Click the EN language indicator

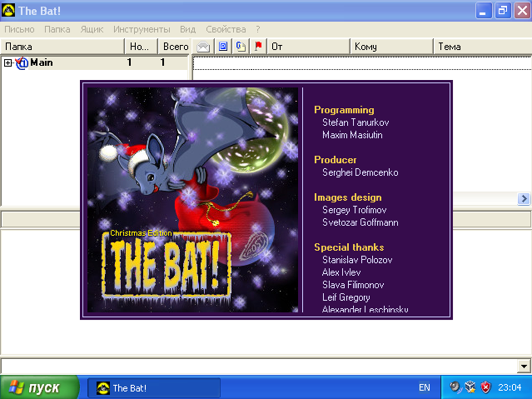[424, 387]
